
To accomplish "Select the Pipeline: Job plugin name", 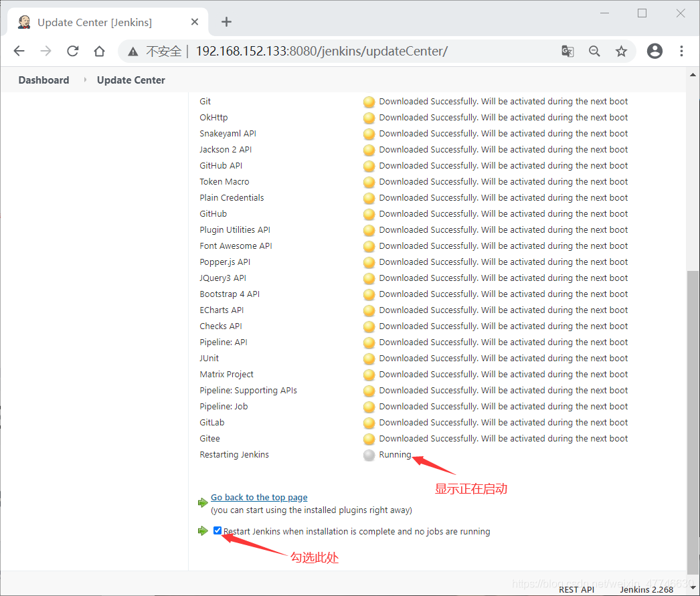I will (224, 407).
